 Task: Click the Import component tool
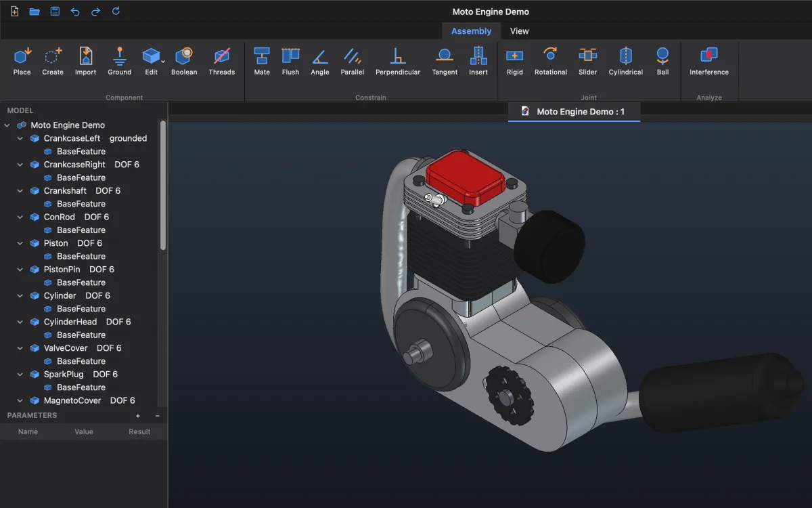tap(85, 62)
